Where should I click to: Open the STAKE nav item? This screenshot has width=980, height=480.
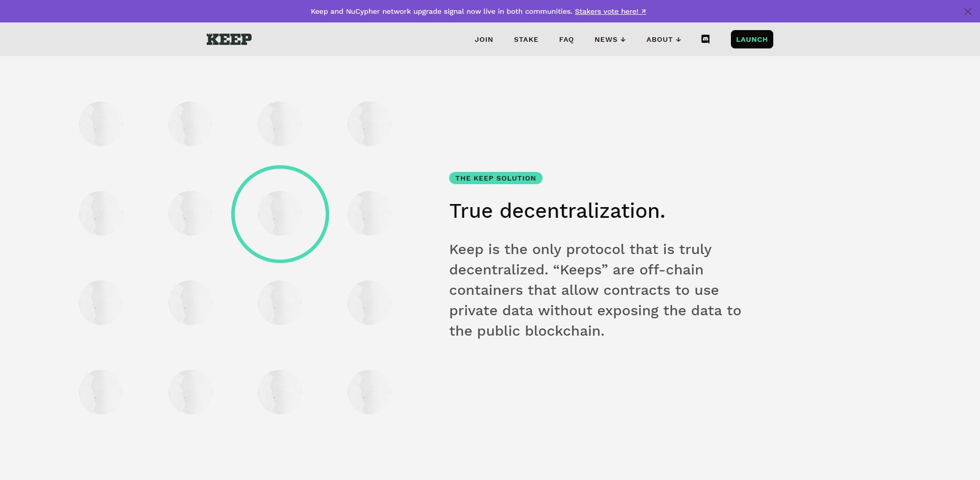point(526,39)
